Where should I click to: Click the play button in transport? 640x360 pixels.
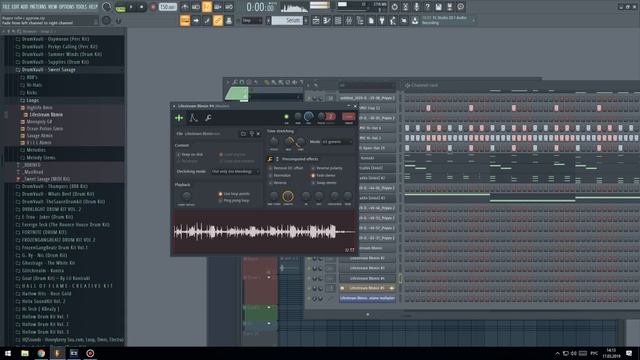[x=131, y=7]
